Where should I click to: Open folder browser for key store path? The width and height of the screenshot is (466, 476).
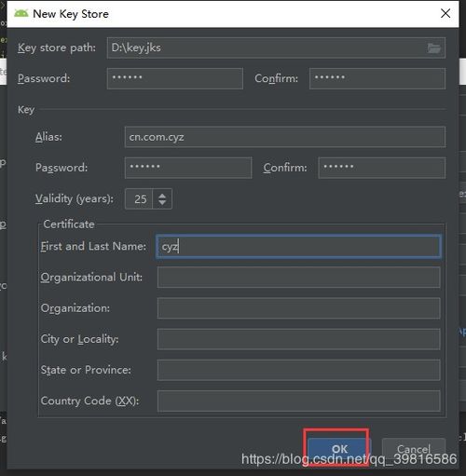[x=433, y=48]
